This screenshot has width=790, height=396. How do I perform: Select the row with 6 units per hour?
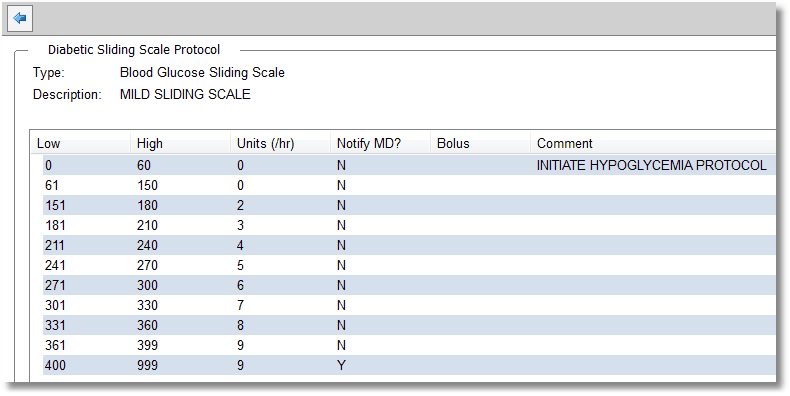409,285
